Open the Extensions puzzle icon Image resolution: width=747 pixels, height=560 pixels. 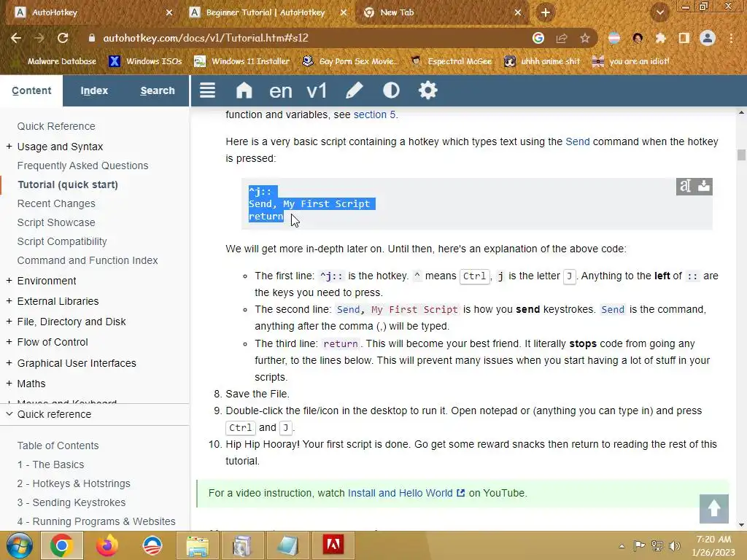(x=660, y=38)
